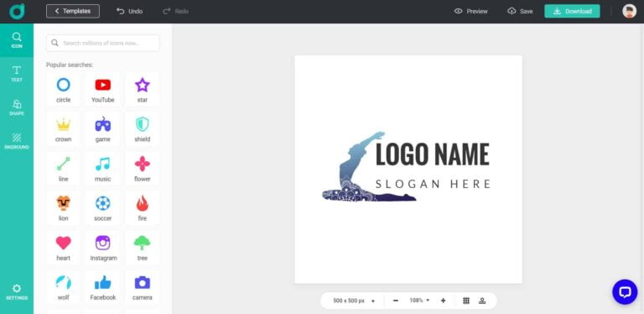Select the fire icon search
Image resolution: width=644 pixels, height=314 pixels.
pyautogui.click(x=142, y=208)
